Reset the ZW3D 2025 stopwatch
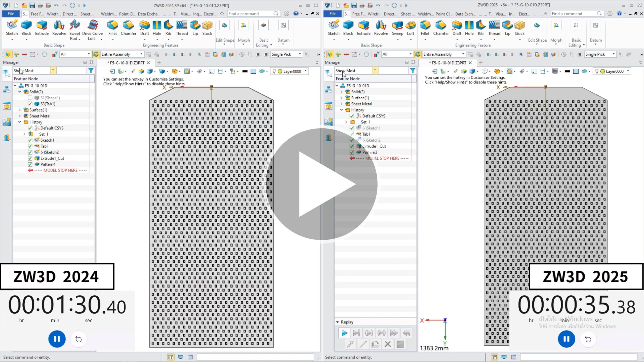Viewport: 644px width, 362px height. tap(588, 339)
